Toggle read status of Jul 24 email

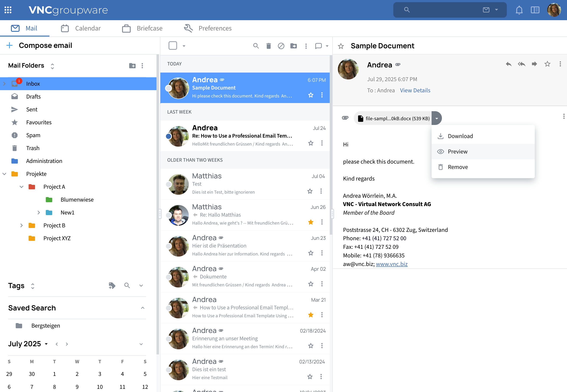(169, 136)
